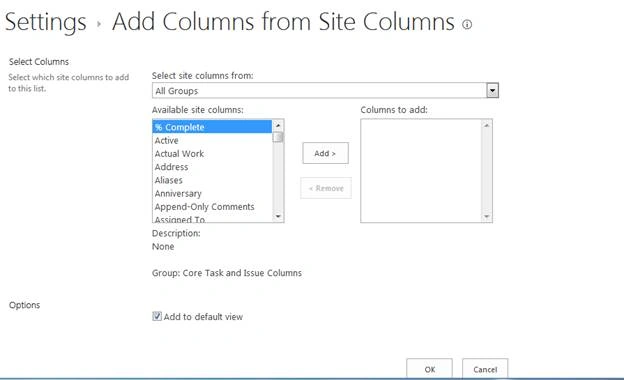Screen dimensions: 624x380
Task: Click the scrollbar thumb in available columns list
Action: [278, 137]
